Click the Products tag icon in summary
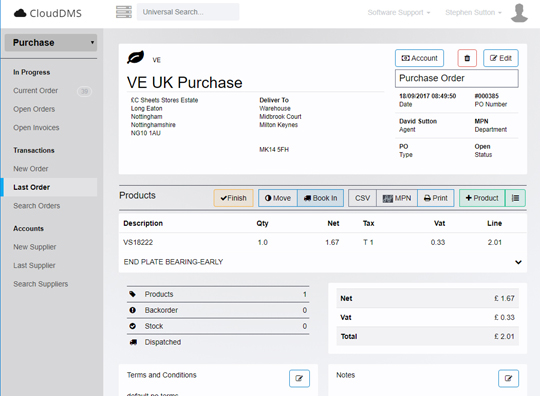 point(133,294)
